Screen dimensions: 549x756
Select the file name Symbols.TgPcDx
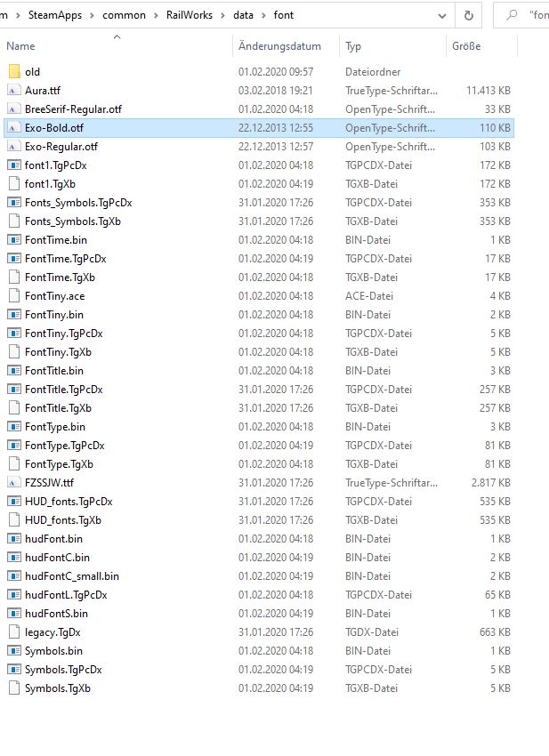[63, 670]
